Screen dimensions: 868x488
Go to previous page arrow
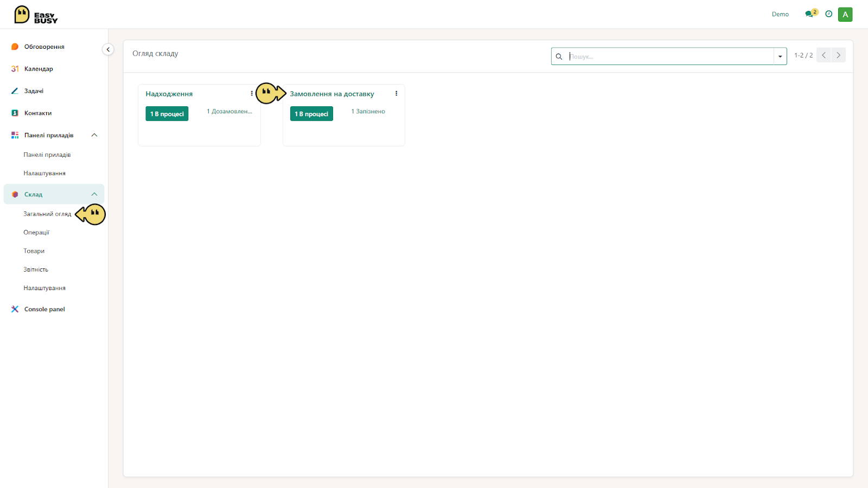824,55
